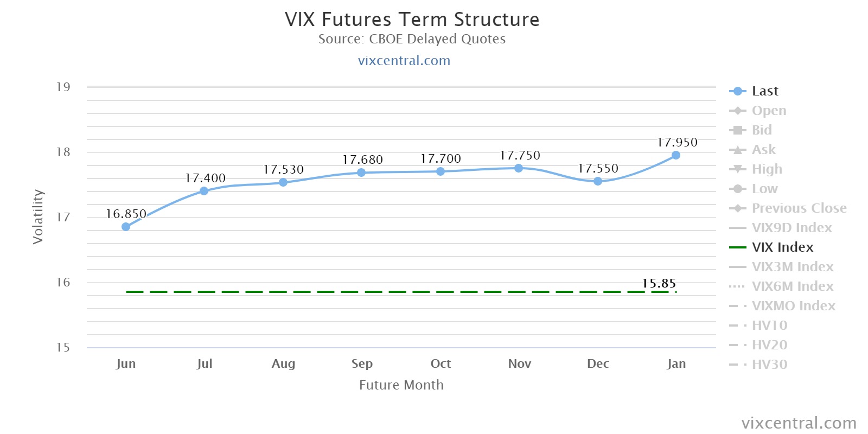Enable the Bid series legend item
The width and height of the screenshot is (868, 434).
(762, 130)
